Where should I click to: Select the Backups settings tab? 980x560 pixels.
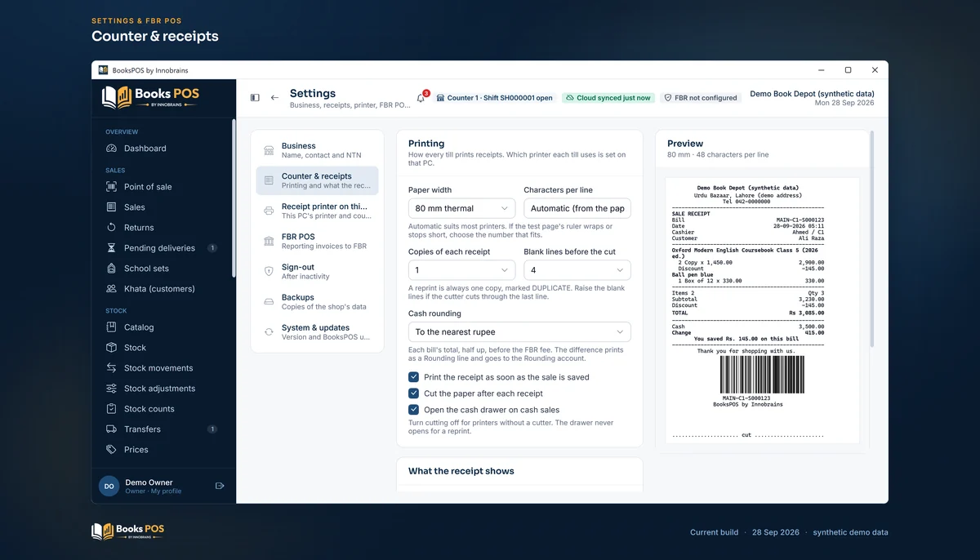coord(317,302)
